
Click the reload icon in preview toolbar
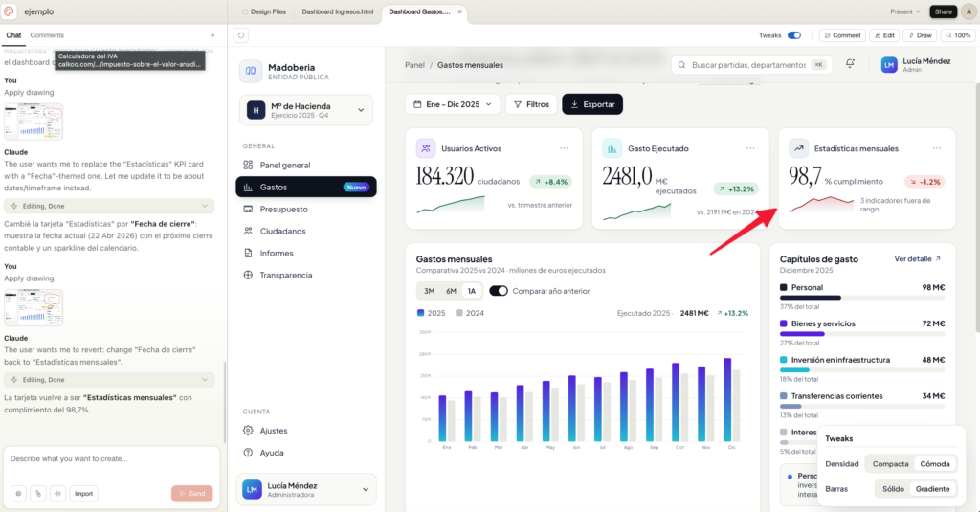(241, 35)
